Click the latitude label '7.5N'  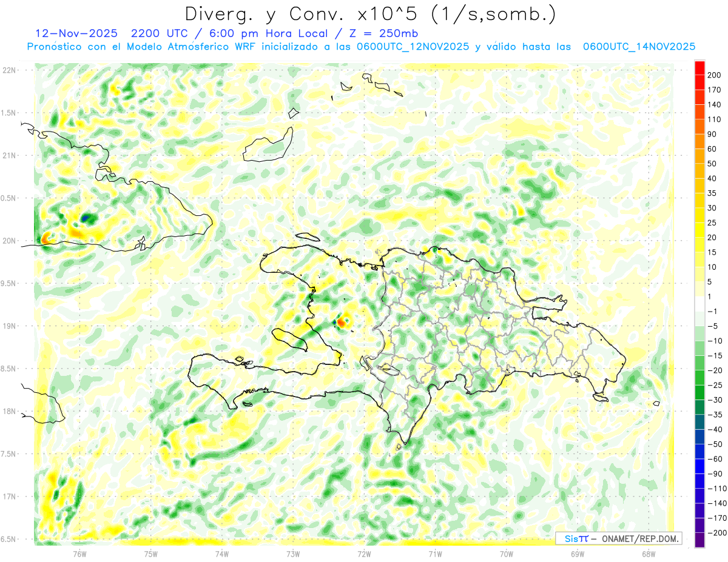(x=8, y=453)
